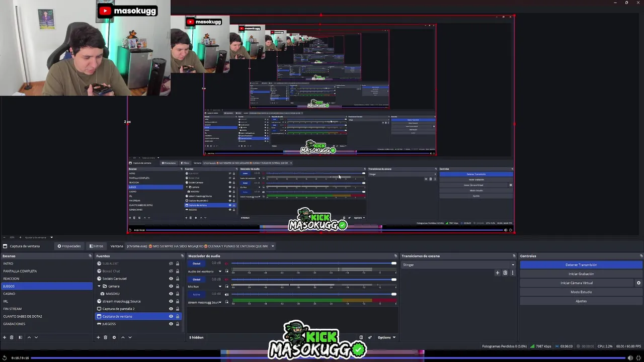Viewport: 644px width, 362px height.
Task: Open advanced audio properties gears icon
Action: coord(370,337)
